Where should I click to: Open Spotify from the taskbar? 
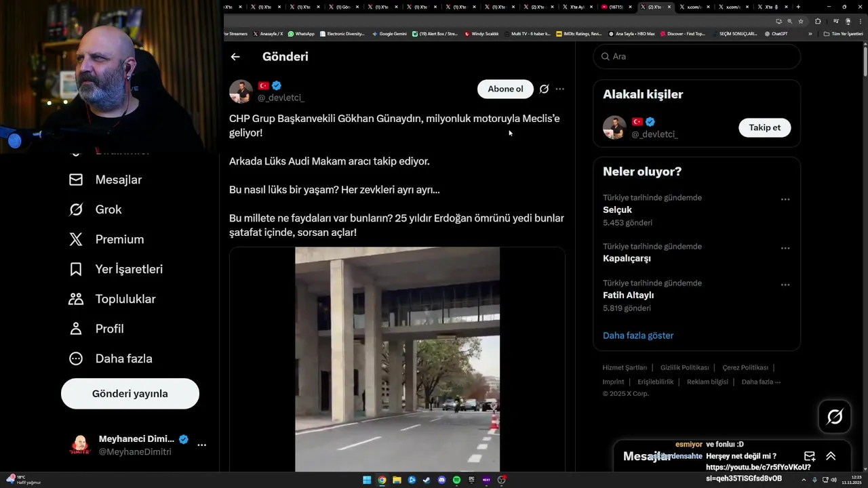click(456, 481)
